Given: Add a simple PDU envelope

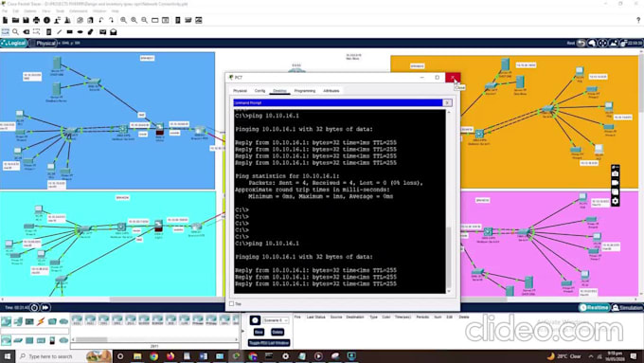Looking at the screenshot, I should [102, 31].
